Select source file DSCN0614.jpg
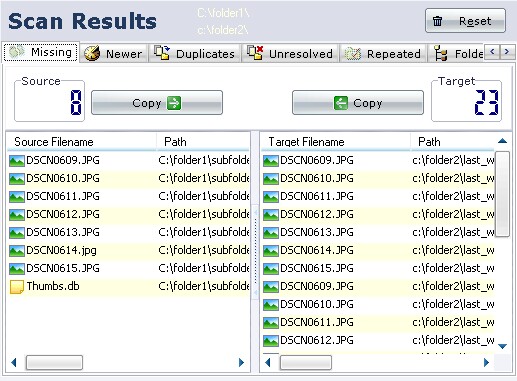517x381 pixels. (x=61, y=250)
